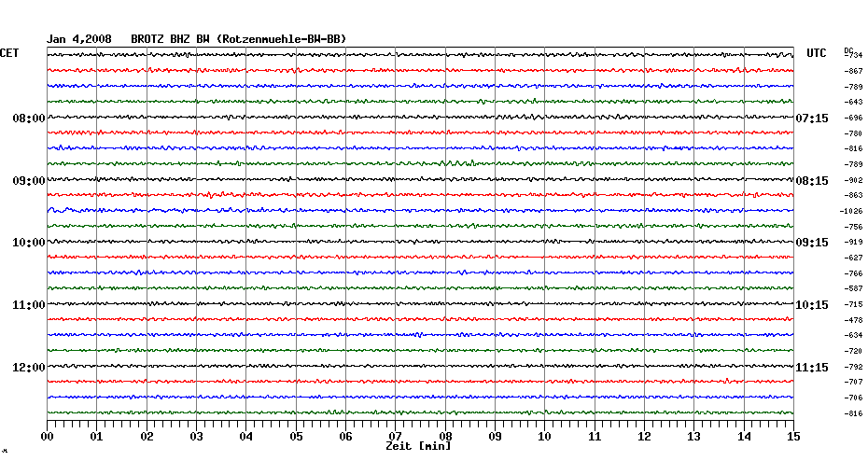868x461 pixels.
Task: Click the DC column header
Action: tap(848, 50)
